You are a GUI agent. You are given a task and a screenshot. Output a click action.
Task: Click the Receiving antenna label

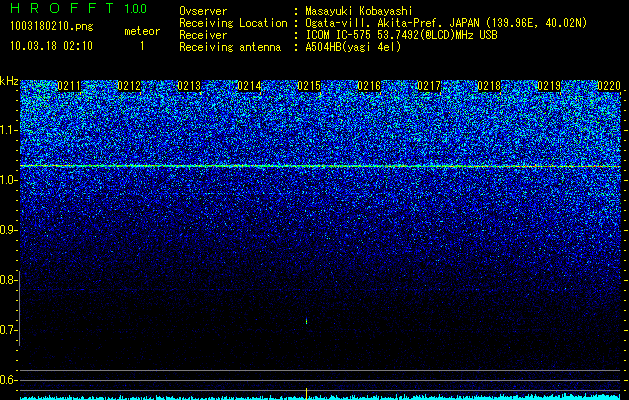pos(230,47)
